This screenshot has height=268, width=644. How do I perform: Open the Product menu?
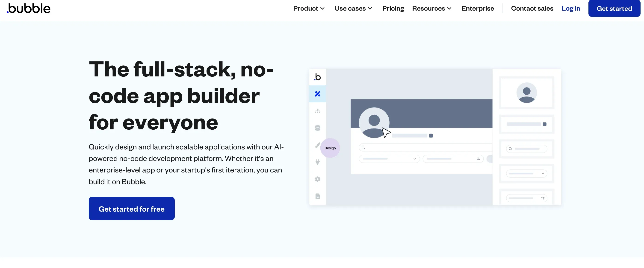pos(309,9)
